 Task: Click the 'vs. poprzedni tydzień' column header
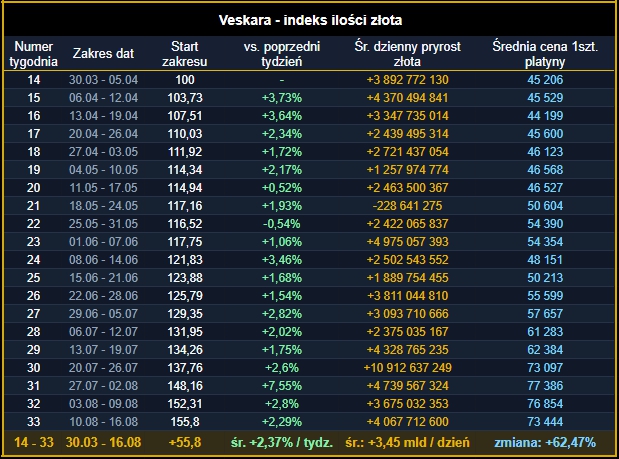pos(282,54)
